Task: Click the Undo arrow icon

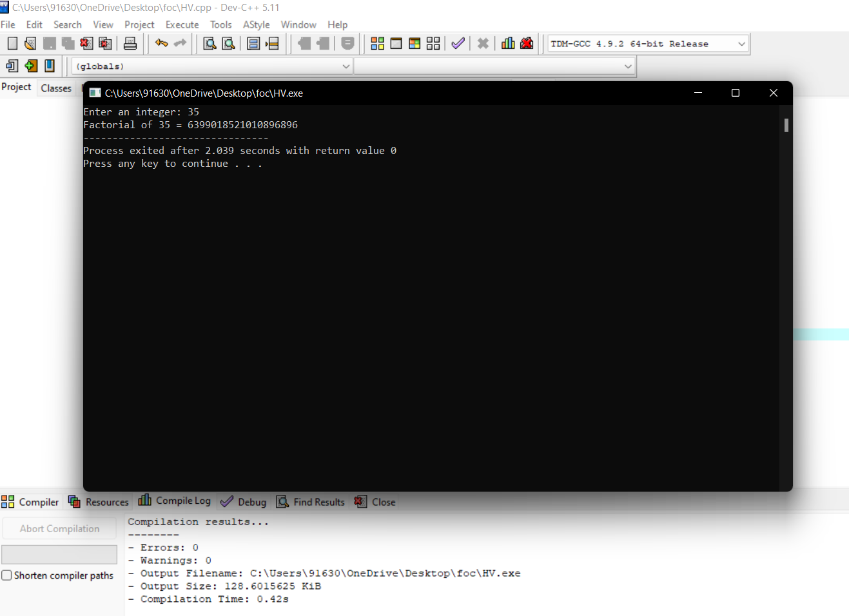Action: pyautogui.click(x=161, y=43)
